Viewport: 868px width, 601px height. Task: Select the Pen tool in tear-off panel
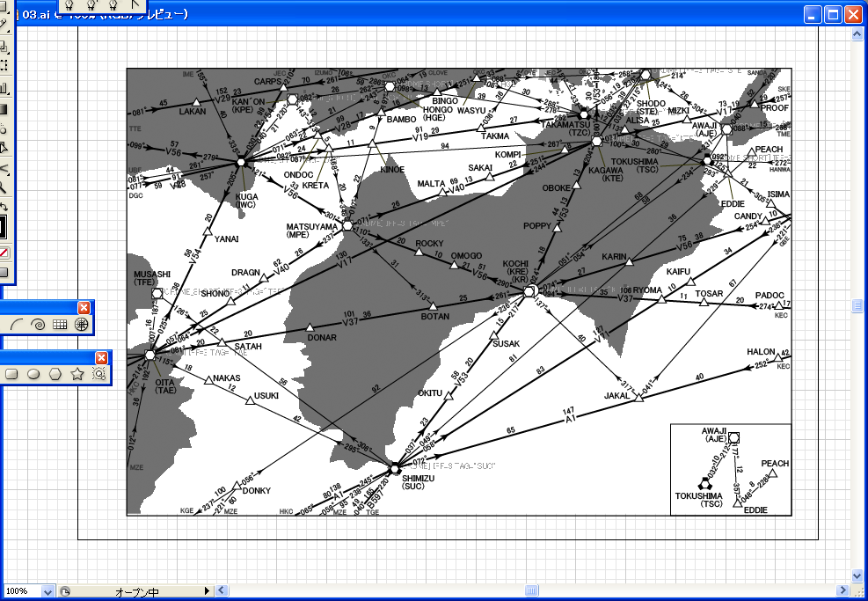point(69,4)
